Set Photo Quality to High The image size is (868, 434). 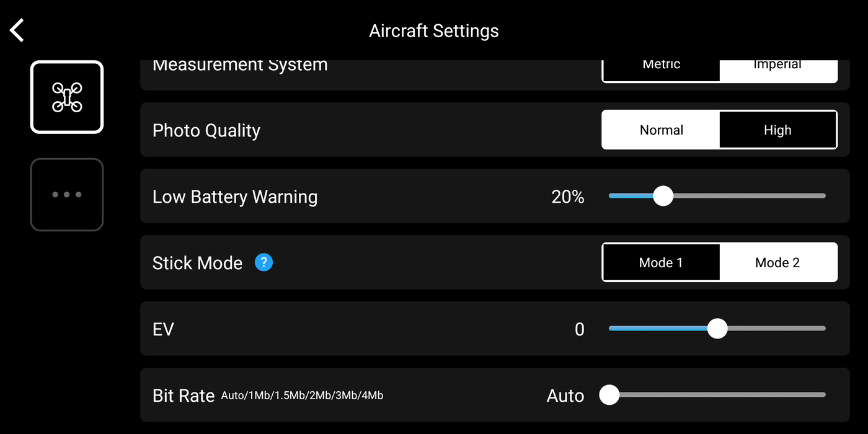[777, 130]
